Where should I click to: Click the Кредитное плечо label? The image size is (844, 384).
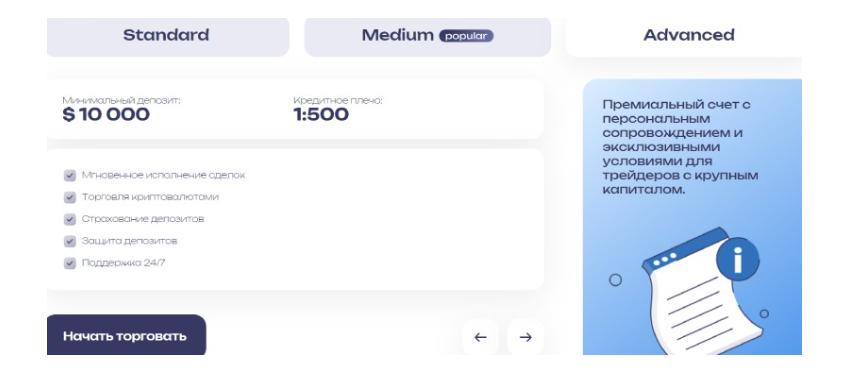tap(337, 100)
